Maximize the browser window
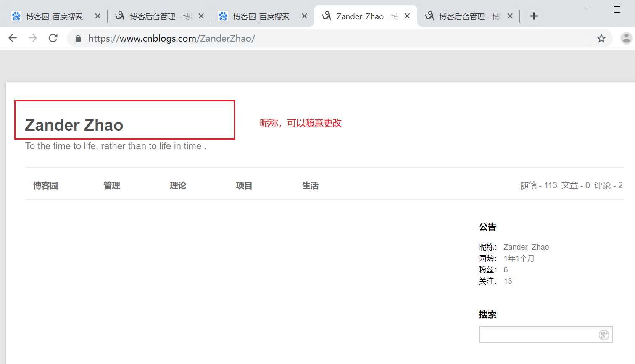The width and height of the screenshot is (635, 364). [617, 9]
